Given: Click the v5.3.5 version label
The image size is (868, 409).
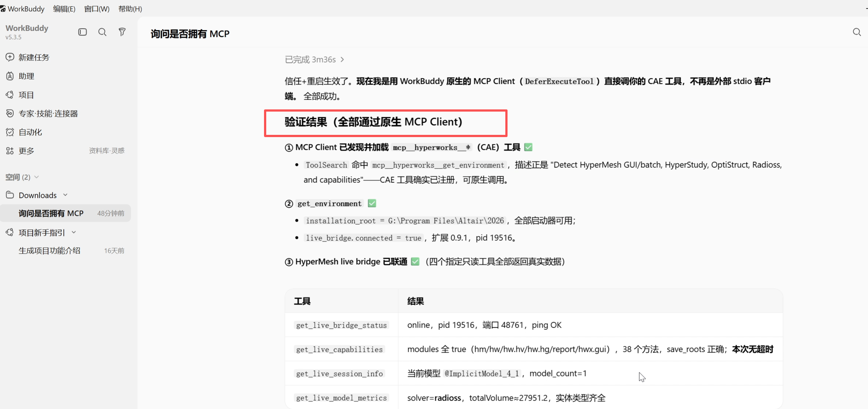Looking at the screenshot, I should coord(14,37).
